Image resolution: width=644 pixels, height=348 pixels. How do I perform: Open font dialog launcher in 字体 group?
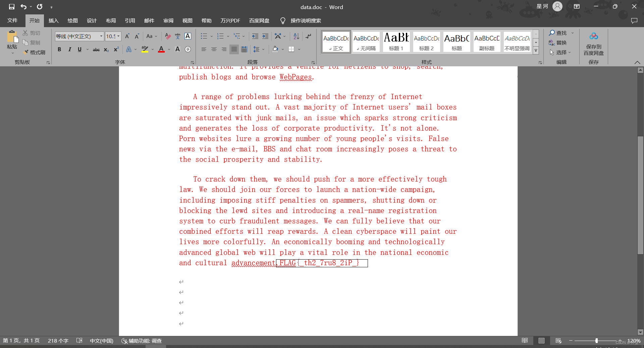(x=193, y=62)
